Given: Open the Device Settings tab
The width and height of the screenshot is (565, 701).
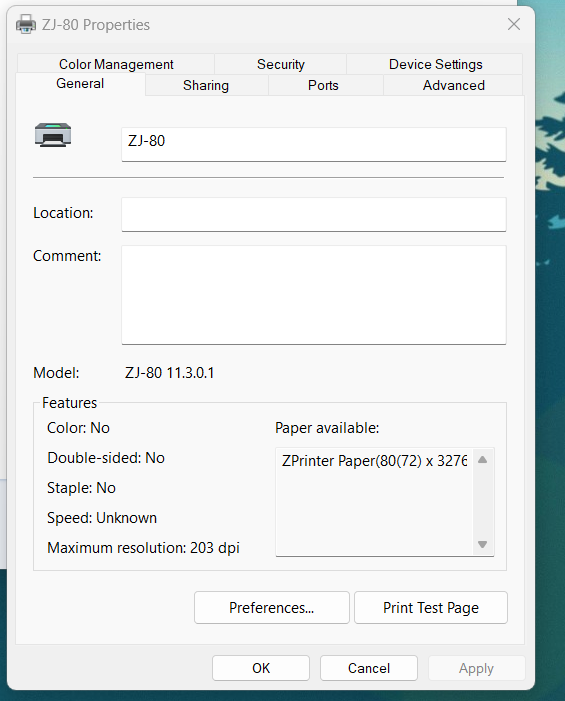Looking at the screenshot, I should click(435, 64).
